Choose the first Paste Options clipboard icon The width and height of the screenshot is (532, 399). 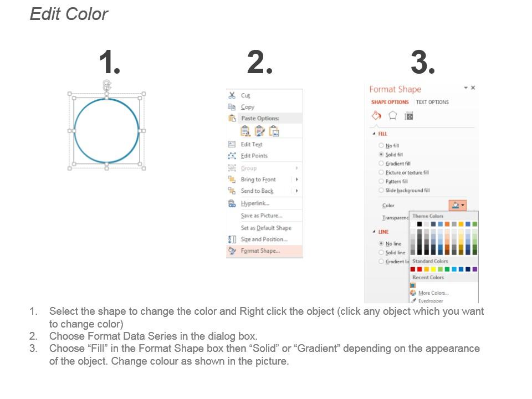(x=245, y=131)
